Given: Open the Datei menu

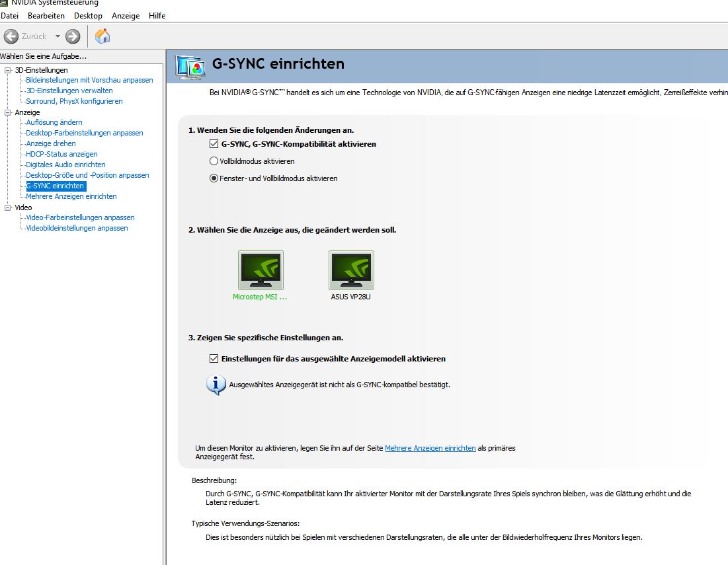Looking at the screenshot, I should [x=10, y=16].
